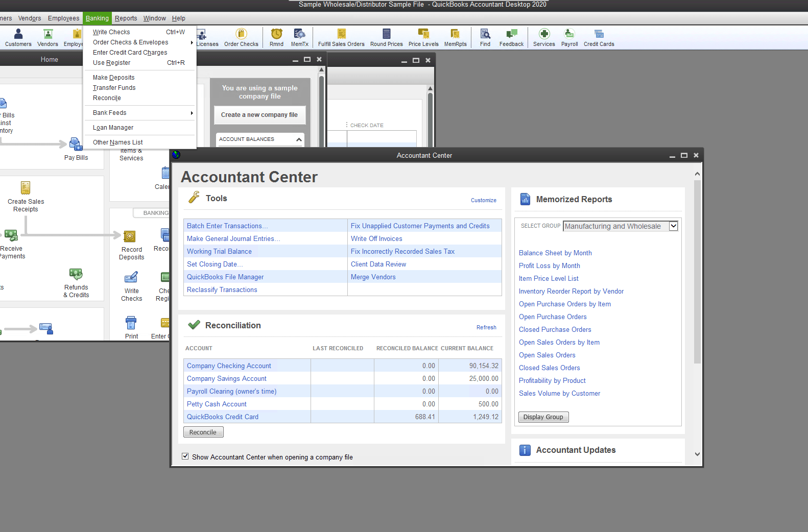This screenshot has width=808, height=532.
Task: Open the Round Prices toolbar icon
Action: point(386,38)
